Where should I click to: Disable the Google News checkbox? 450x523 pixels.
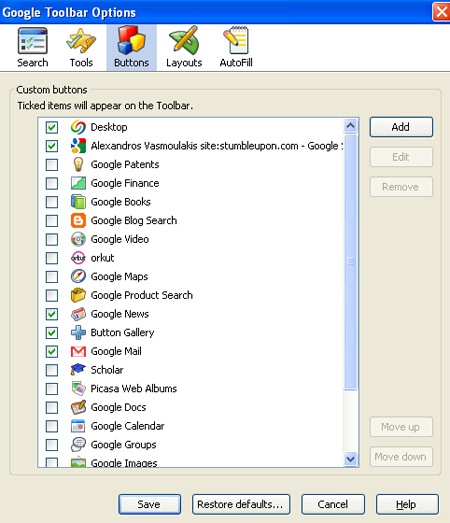(52, 314)
